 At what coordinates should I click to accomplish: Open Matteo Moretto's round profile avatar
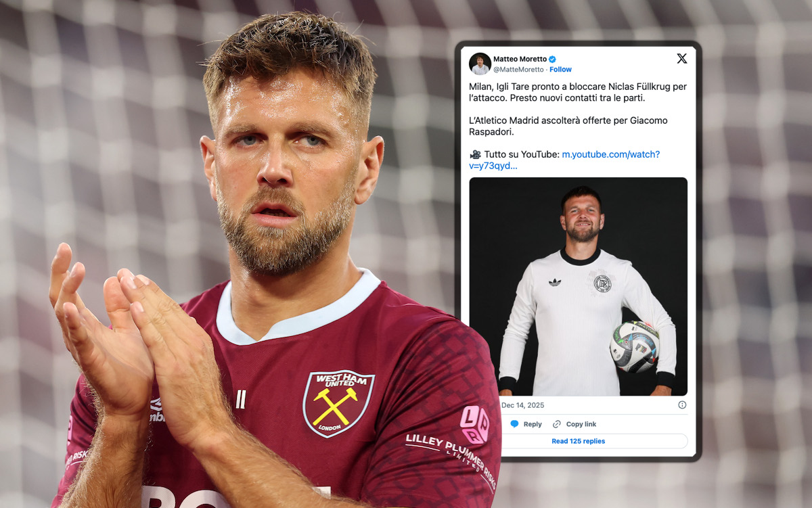pyautogui.click(x=480, y=64)
